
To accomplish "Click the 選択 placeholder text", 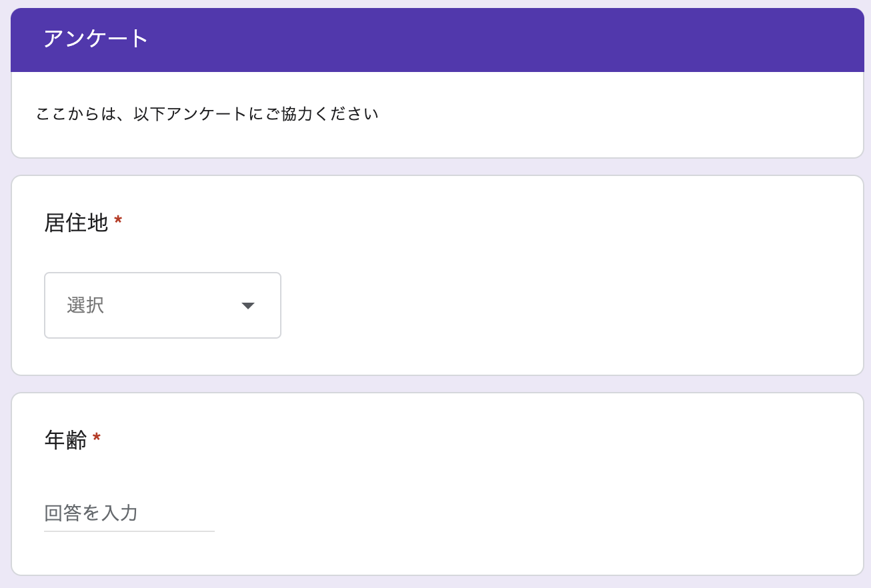I will [x=85, y=305].
